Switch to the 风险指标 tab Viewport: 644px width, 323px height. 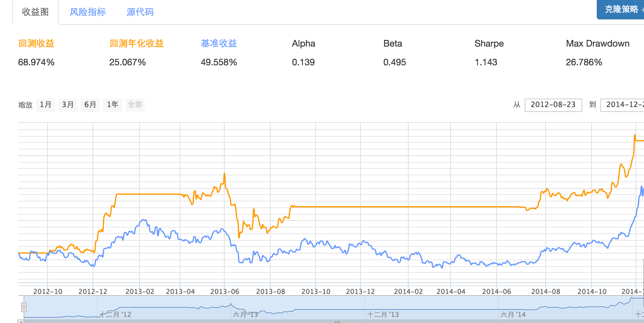point(88,12)
